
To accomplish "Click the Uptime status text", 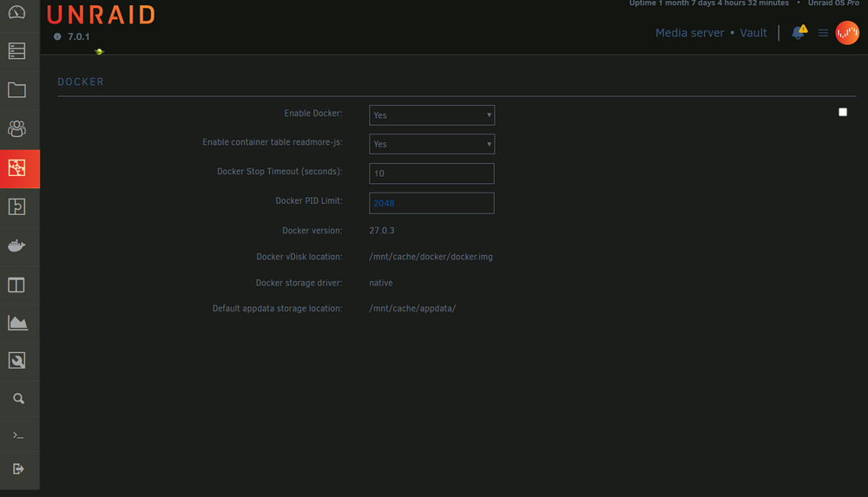I will coord(708,3).
